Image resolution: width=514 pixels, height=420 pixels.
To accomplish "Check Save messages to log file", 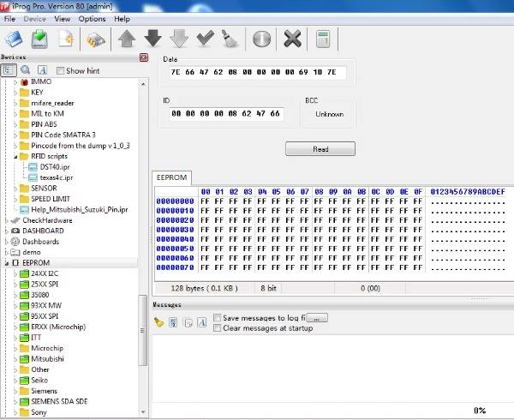I will click(217, 318).
